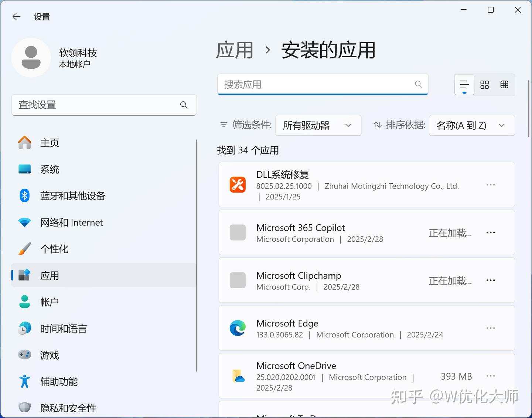Click the Wi-Fi network icon

25,222
